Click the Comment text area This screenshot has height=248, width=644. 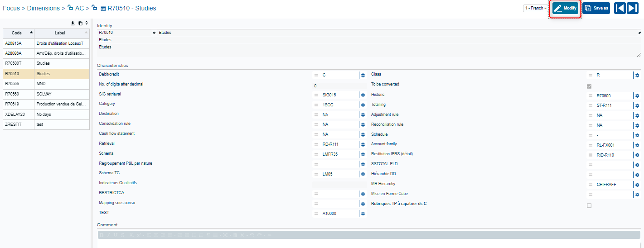[369, 243]
